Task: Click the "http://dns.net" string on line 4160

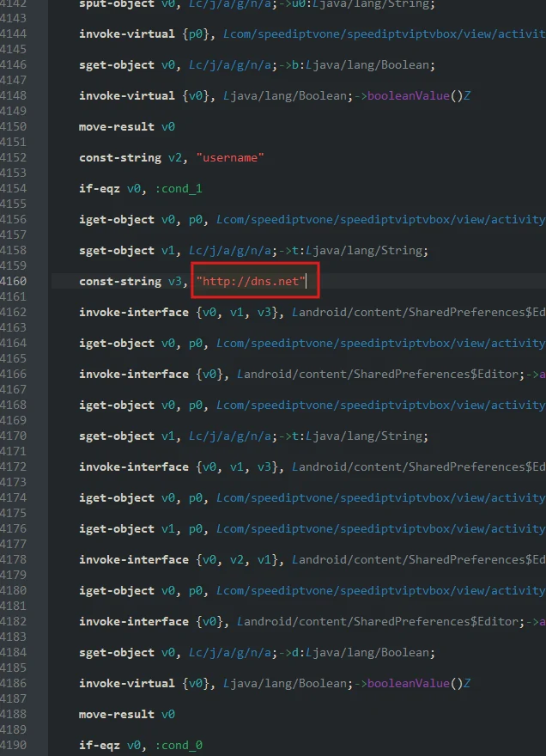Action: tap(251, 281)
